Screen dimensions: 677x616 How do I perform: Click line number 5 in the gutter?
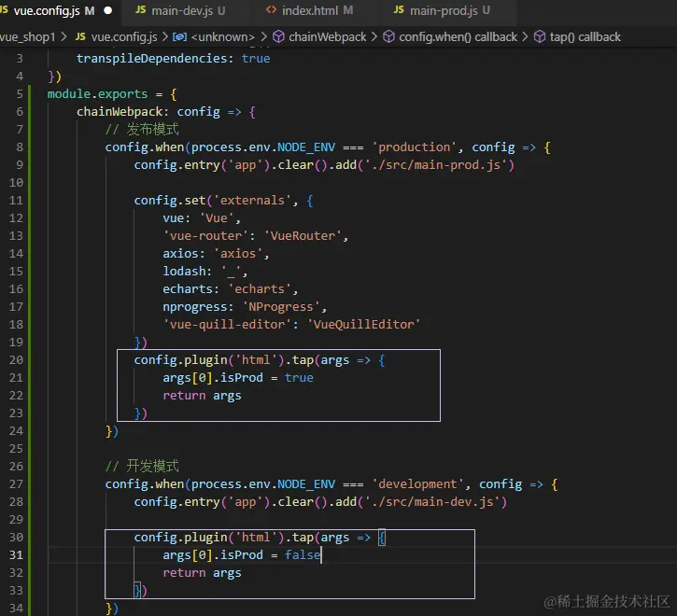[20, 94]
